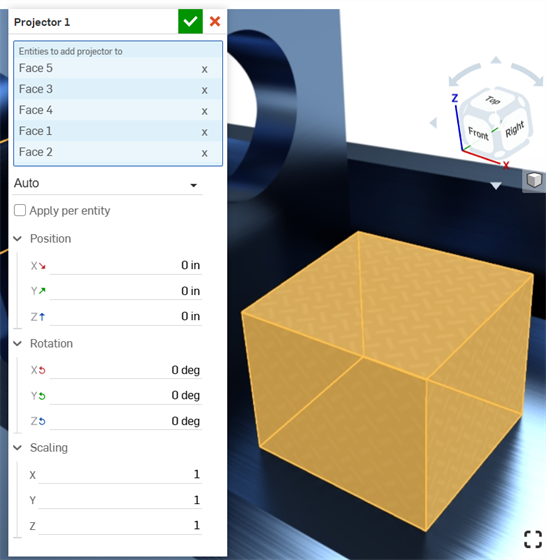
Task: Select the Right face of view cube
Action: (514, 129)
